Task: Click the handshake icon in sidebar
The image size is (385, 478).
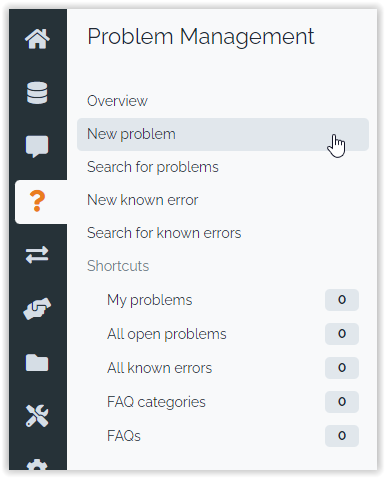Action: pyautogui.click(x=37, y=309)
